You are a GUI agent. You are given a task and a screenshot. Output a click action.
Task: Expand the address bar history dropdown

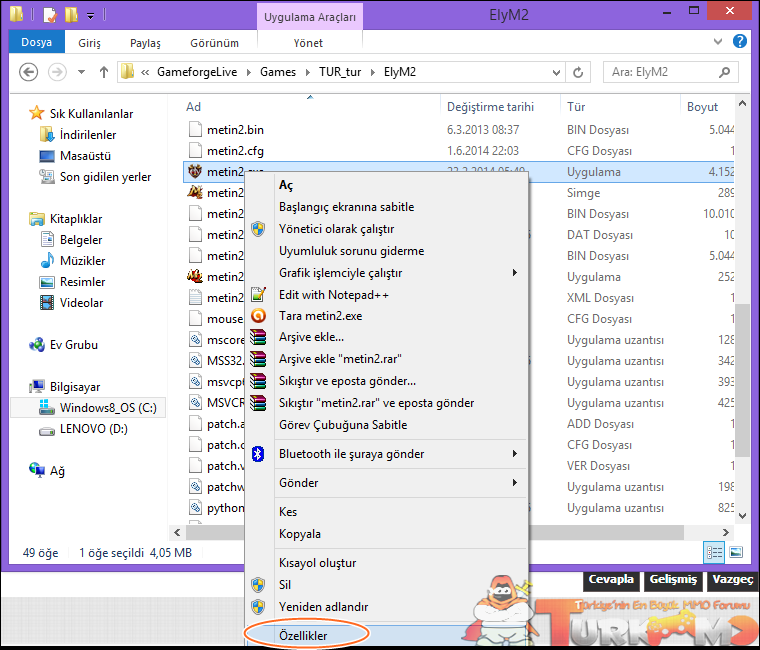click(x=556, y=73)
